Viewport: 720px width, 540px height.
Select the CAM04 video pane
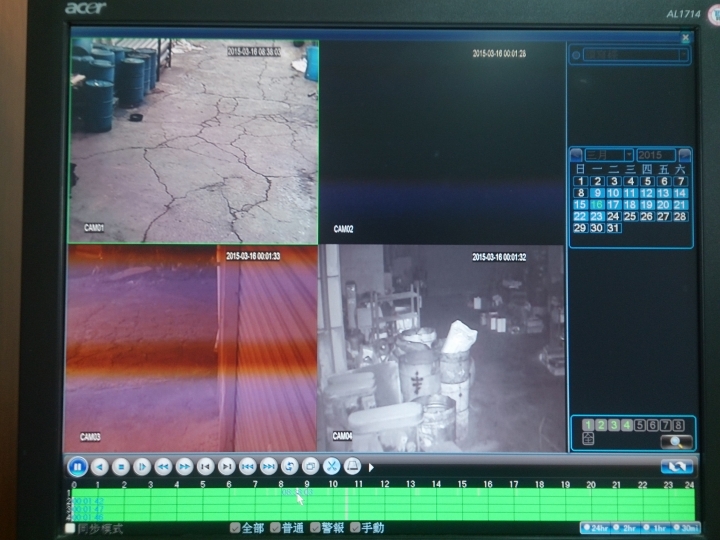(442, 349)
